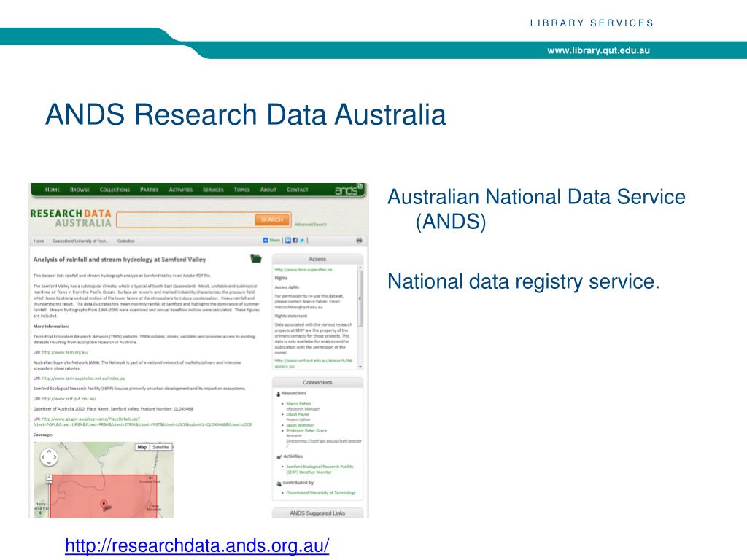The height and width of the screenshot is (560, 747).
Task: Click the Home breadcrumb
Action: 39,241
